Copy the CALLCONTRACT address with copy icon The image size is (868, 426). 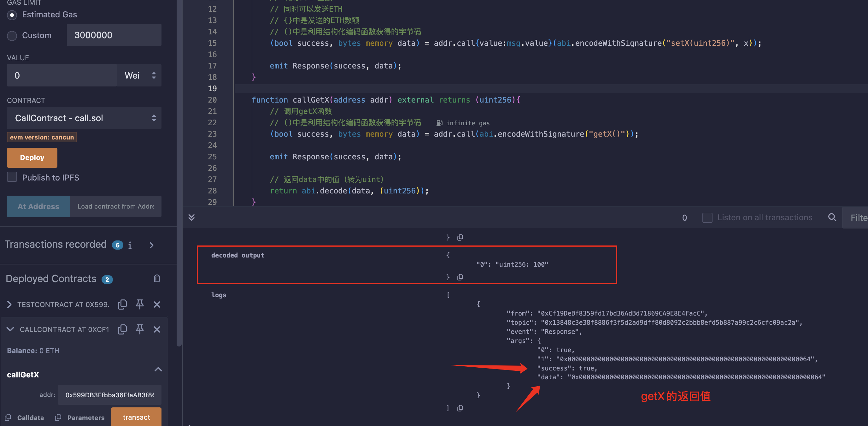pos(122,329)
